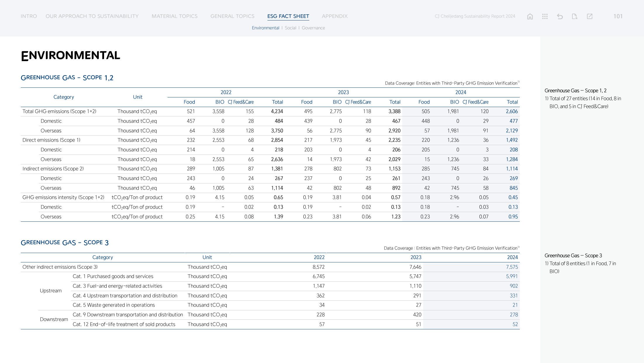Click Greenhouse Gas – Scope 1,2 heading
Image resolution: width=644 pixels, height=363 pixels.
tap(67, 78)
